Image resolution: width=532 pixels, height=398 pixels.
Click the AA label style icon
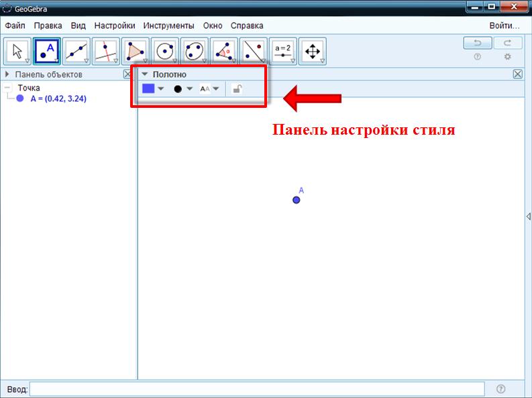pyautogui.click(x=205, y=89)
